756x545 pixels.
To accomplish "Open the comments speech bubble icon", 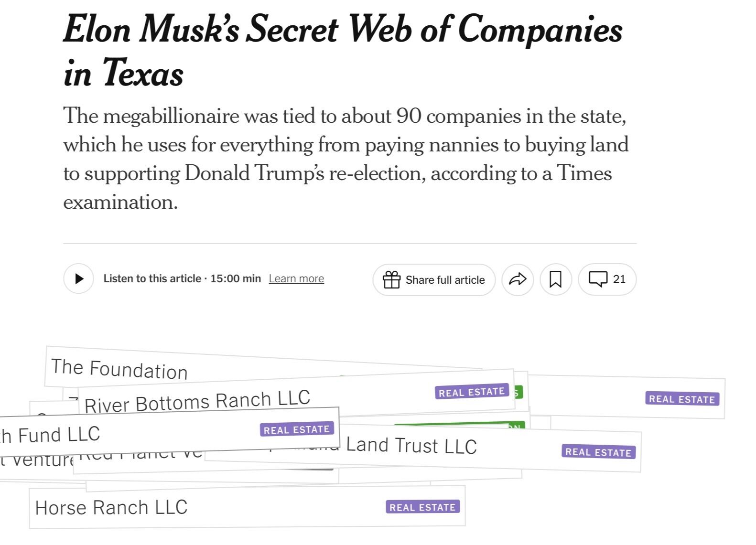I will (x=598, y=278).
